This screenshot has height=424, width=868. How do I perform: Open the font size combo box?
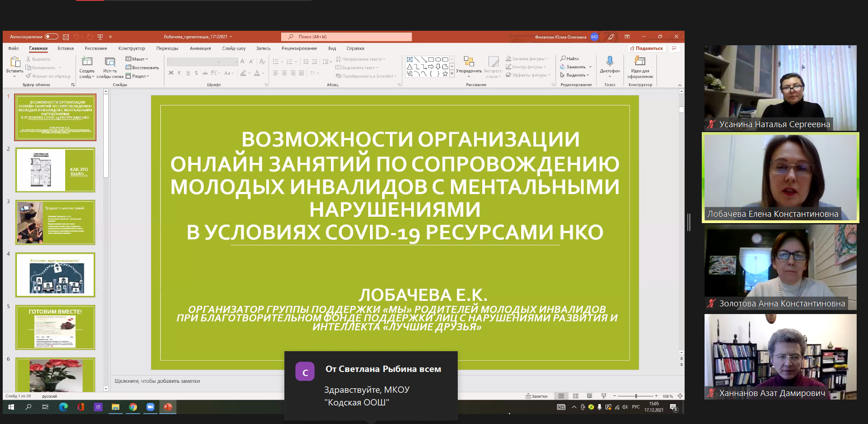click(230, 62)
